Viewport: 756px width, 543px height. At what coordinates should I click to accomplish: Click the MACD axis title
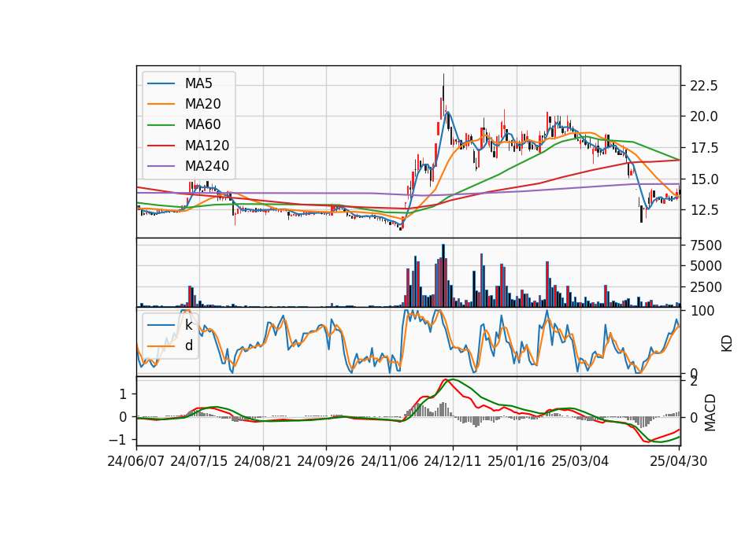tap(710, 412)
